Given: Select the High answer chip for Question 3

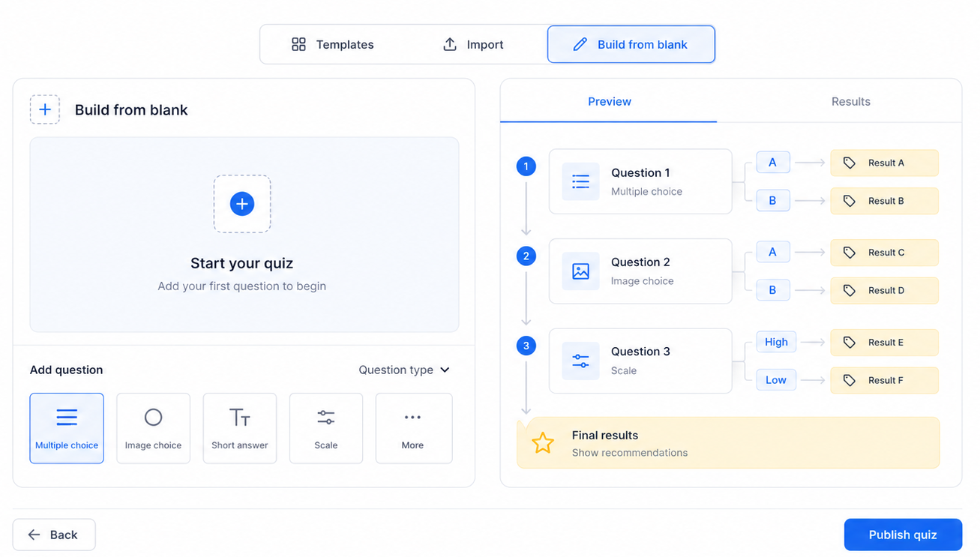Looking at the screenshot, I should [x=776, y=342].
